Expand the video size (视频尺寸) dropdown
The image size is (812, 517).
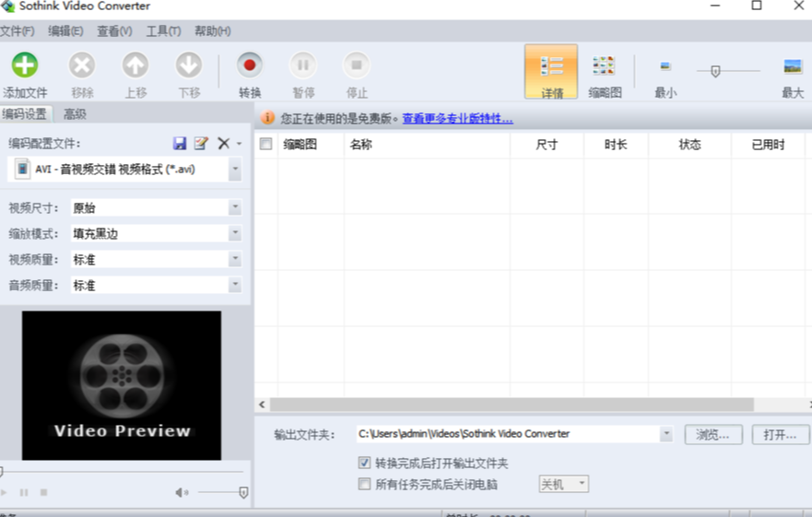point(235,207)
